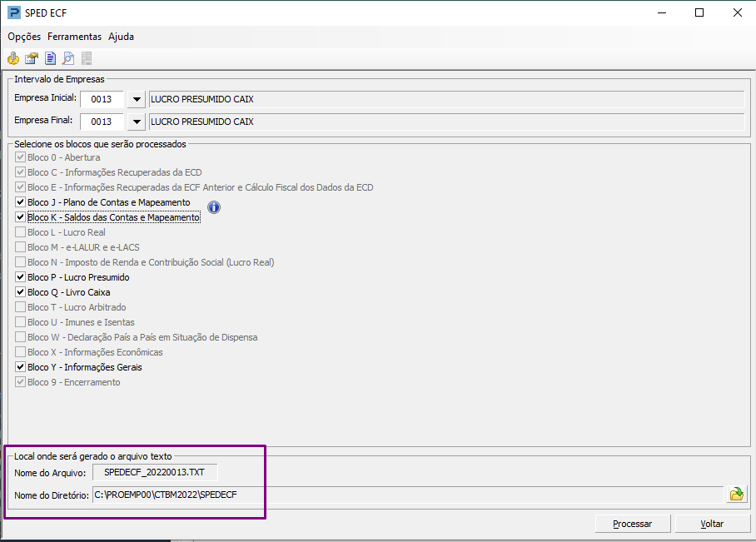Click the 'Selecione os blocos que serão processados' label
This screenshot has width=756, height=542.
click(100, 144)
